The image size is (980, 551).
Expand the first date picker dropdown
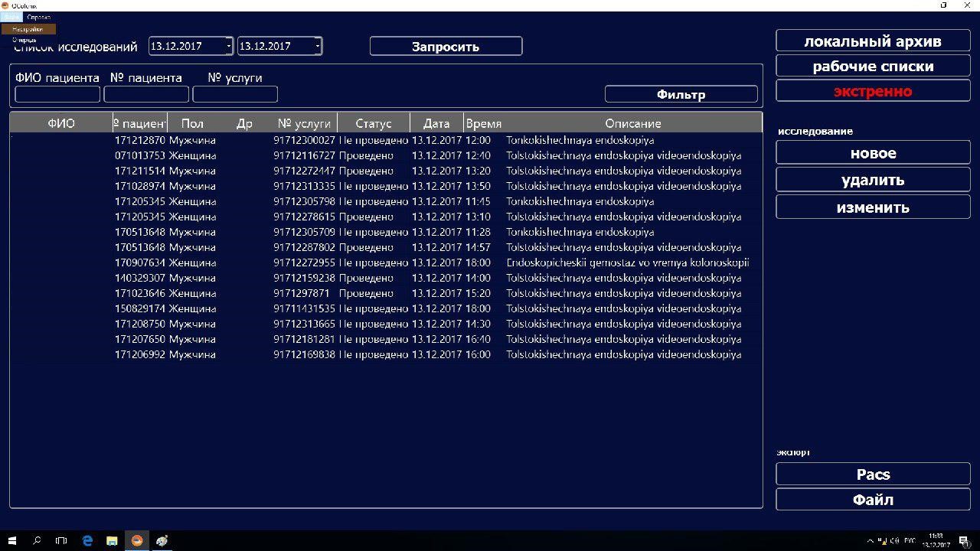point(228,46)
